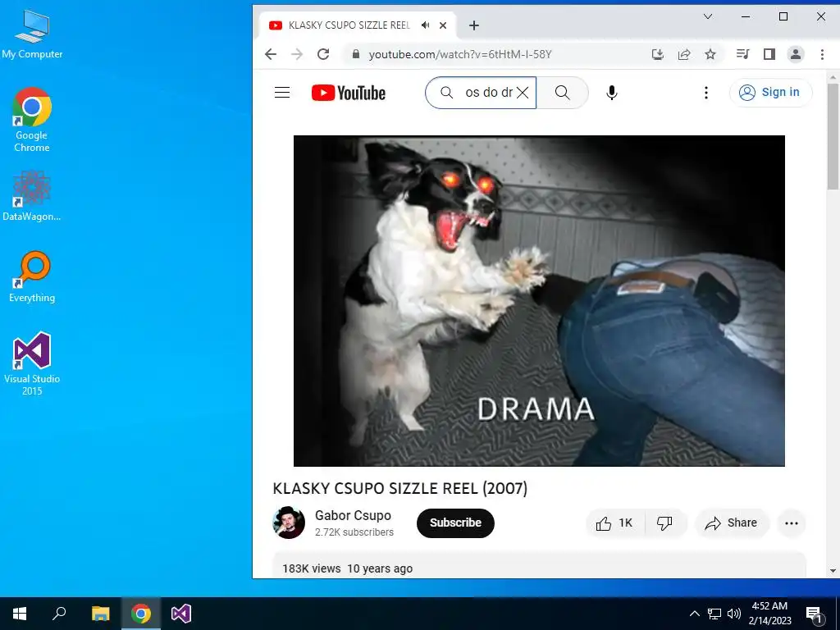Image resolution: width=840 pixels, height=630 pixels.
Task: Select the Everything desktop shortcut
Action: (32, 277)
